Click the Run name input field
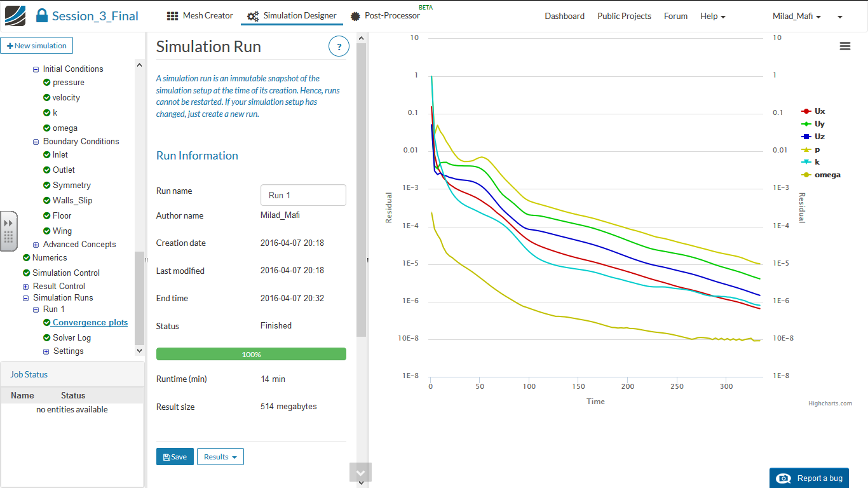The width and height of the screenshot is (868, 488). 303,195
